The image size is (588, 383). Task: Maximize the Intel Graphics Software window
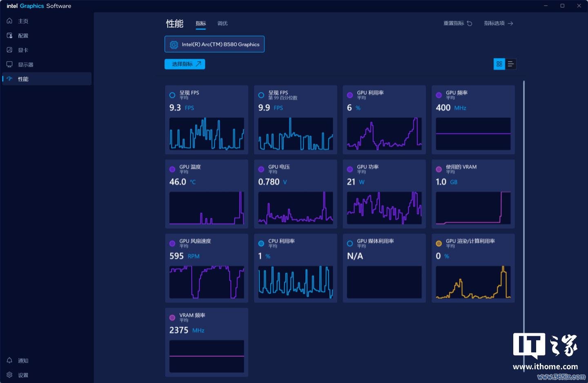pyautogui.click(x=562, y=6)
